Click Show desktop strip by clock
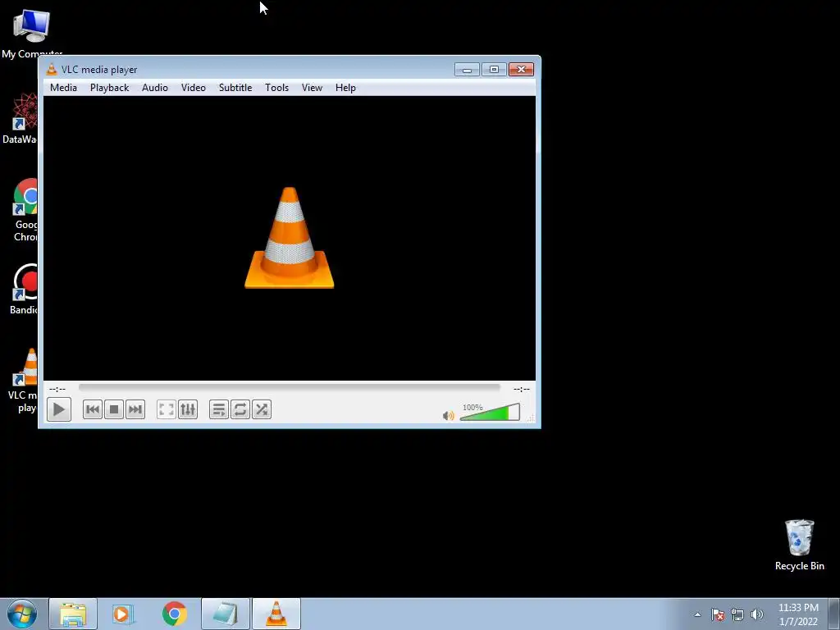This screenshot has width=840, height=630. pos(834,614)
